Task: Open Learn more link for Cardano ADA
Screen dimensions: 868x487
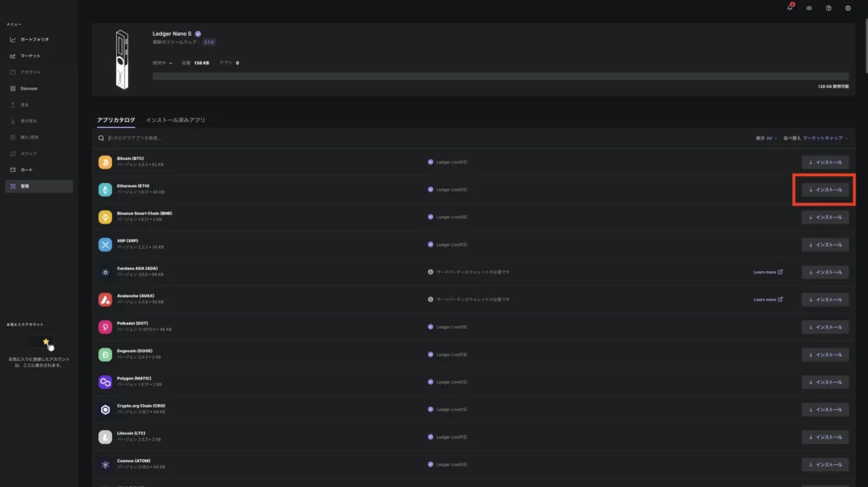Action: pyautogui.click(x=768, y=272)
